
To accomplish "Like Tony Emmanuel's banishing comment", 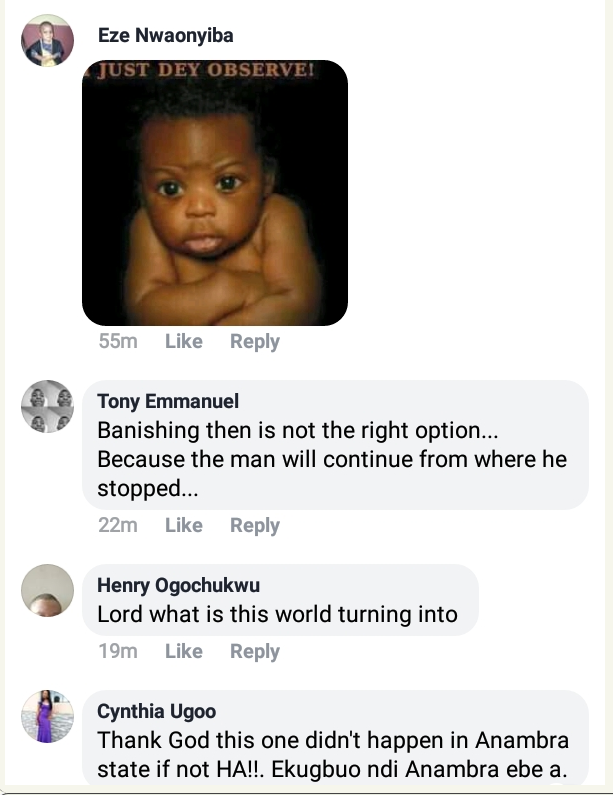I will (x=184, y=526).
